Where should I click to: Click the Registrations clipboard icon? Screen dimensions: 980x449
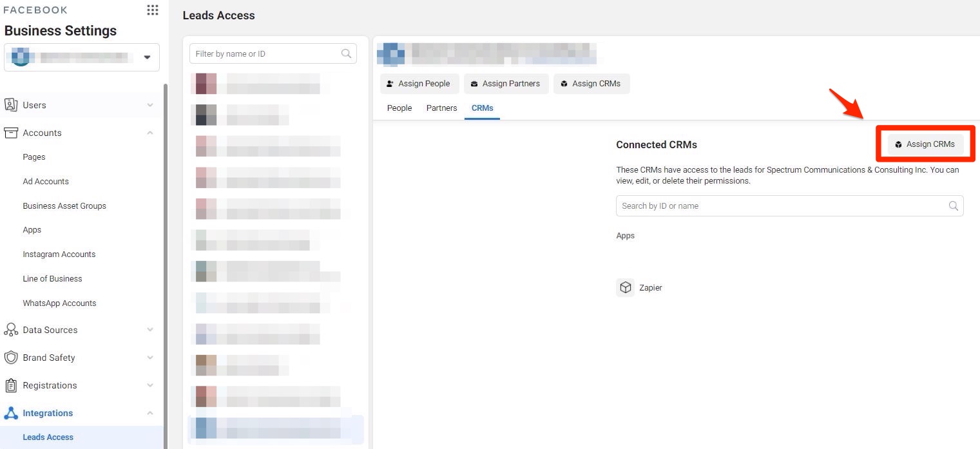[11, 385]
